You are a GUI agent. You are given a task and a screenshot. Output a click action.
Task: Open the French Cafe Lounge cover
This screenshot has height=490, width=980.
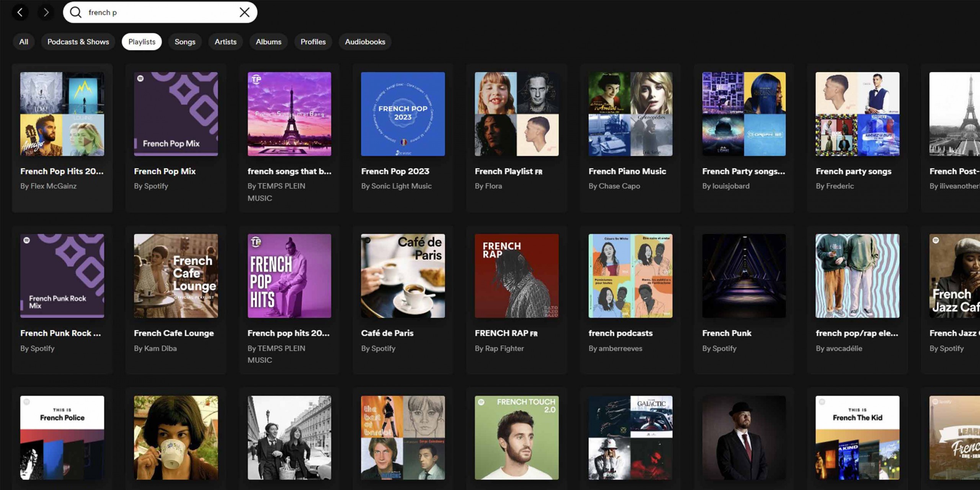(176, 276)
